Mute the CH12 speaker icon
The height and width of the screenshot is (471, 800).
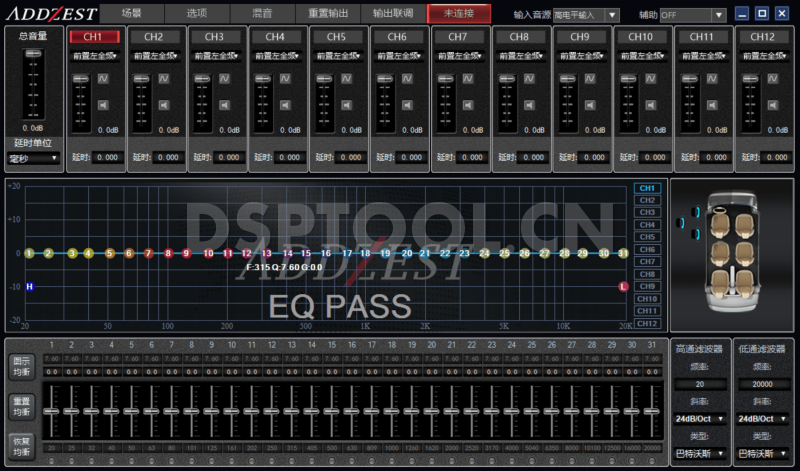point(772,105)
